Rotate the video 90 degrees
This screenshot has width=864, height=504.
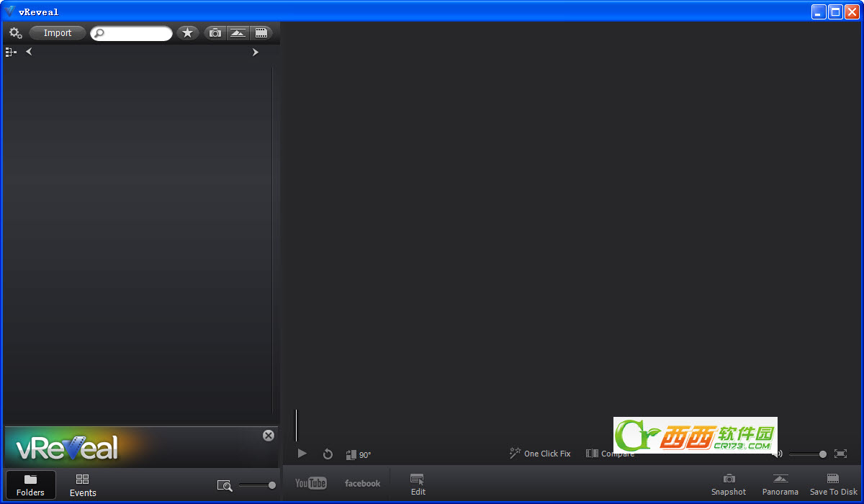[358, 454]
